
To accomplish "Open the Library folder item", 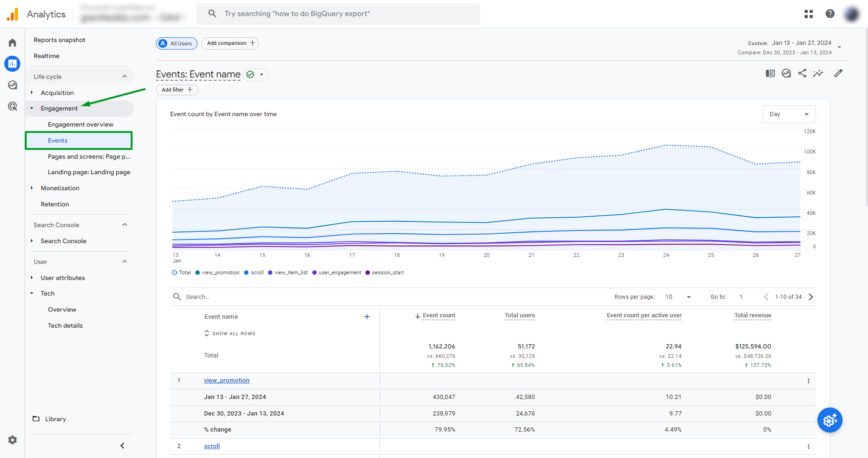I will [x=49, y=419].
